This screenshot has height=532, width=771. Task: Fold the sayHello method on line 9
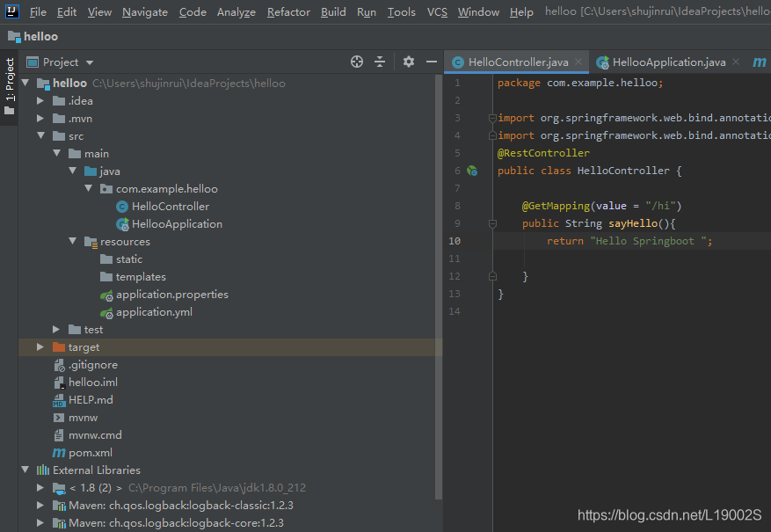(x=492, y=223)
